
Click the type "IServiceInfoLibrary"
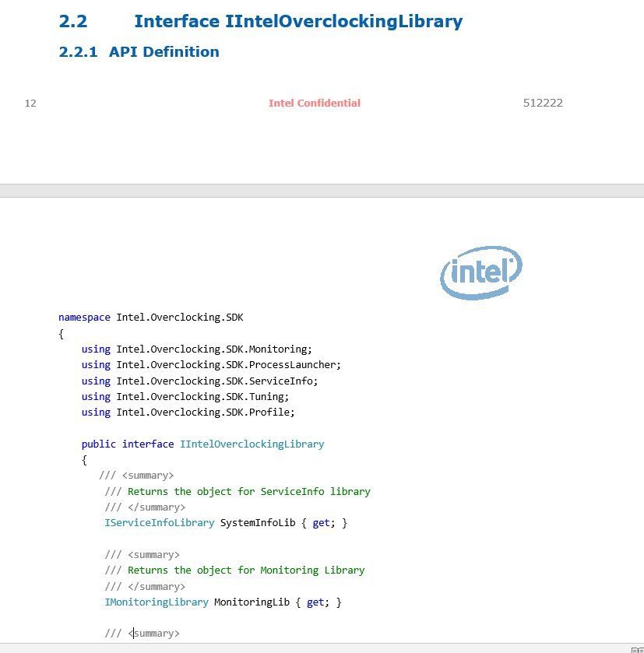pos(159,523)
